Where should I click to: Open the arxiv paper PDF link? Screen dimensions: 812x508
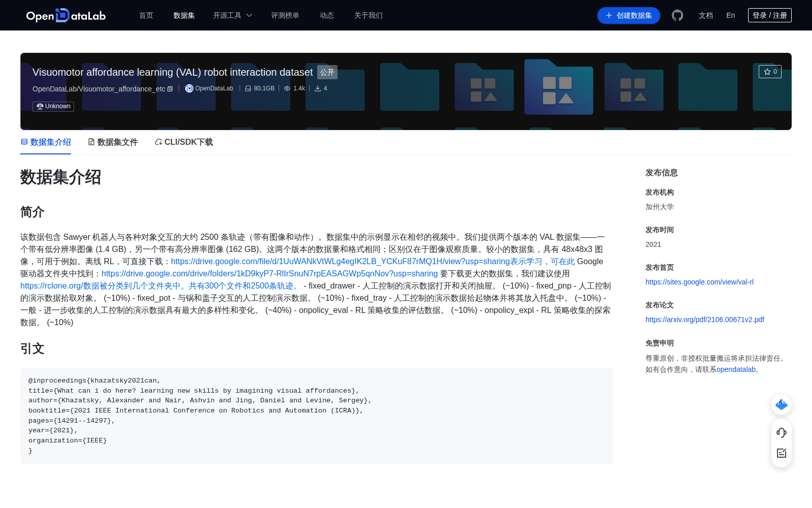pyautogui.click(x=705, y=320)
